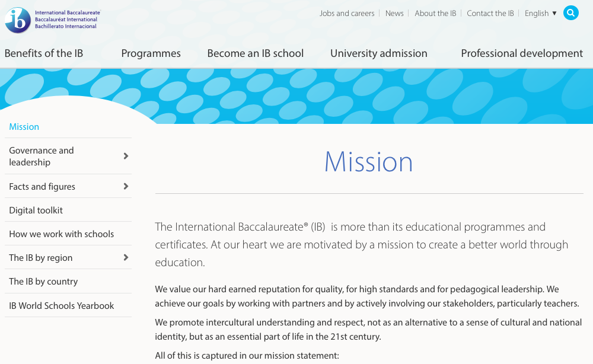Click the International Baccalaureate logo text

tap(68, 20)
